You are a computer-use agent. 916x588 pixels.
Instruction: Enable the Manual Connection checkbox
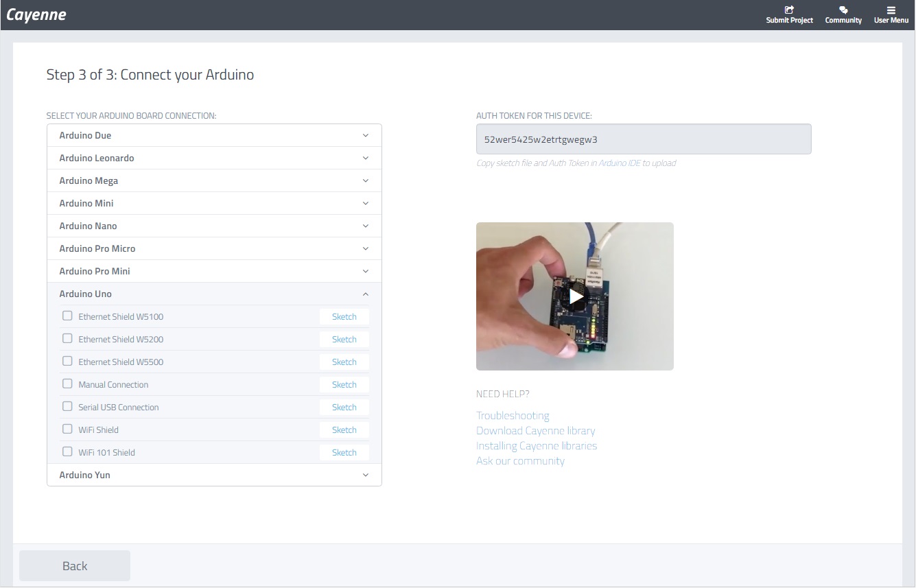[67, 384]
